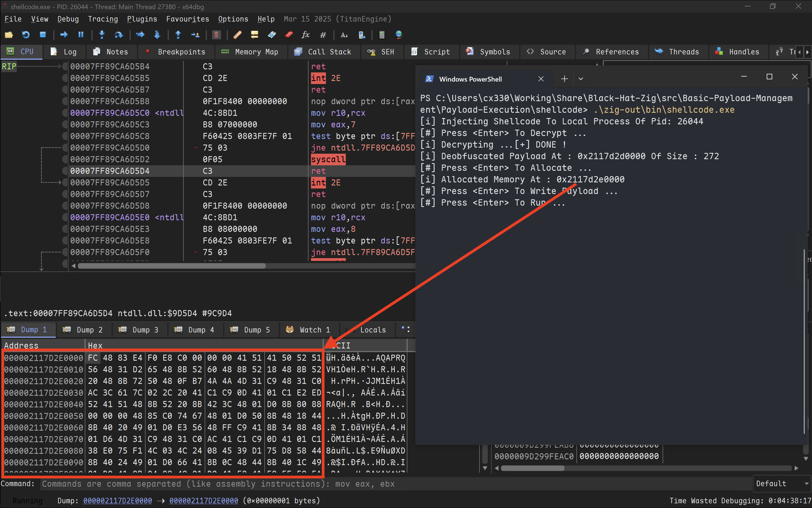Click the PowerShell window vertical scrollbar
812x508 pixels.
pyautogui.click(x=804, y=342)
